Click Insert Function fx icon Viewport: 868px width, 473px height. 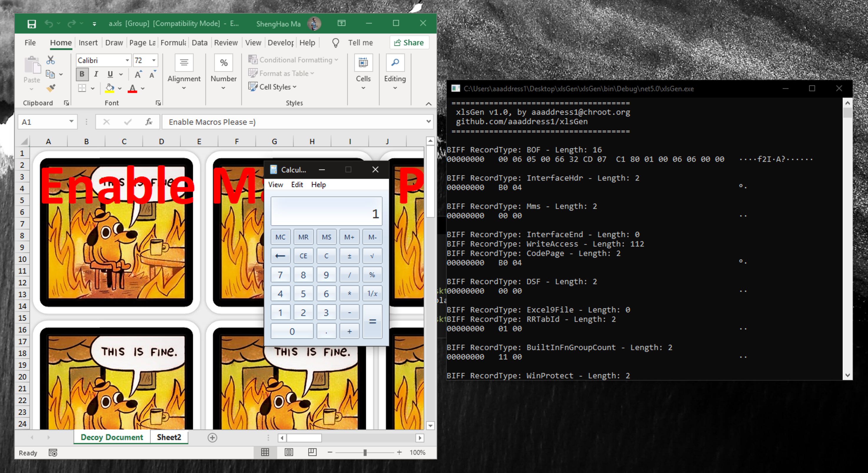[x=149, y=121]
